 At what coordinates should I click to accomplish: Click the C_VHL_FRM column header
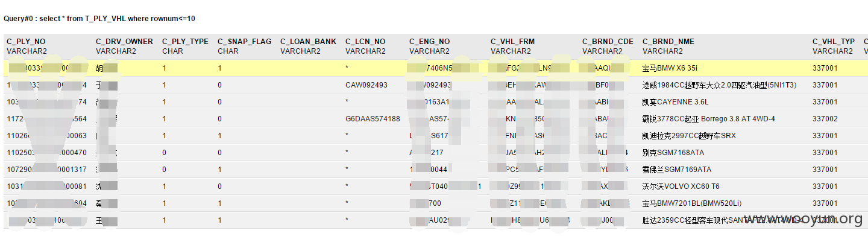[x=512, y=42]
